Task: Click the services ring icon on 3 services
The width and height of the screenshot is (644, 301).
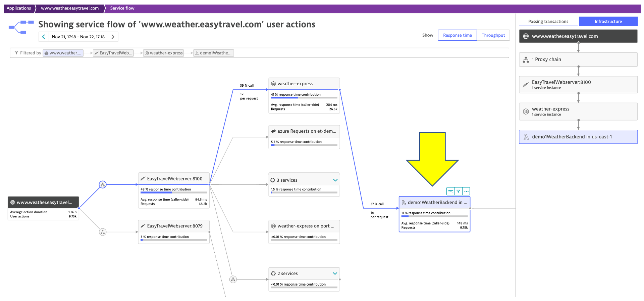Action: 273,180
